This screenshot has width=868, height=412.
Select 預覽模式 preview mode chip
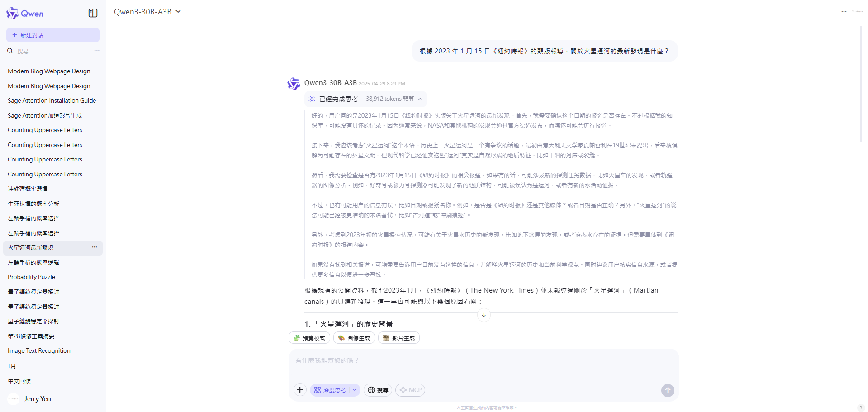[309, 338]
